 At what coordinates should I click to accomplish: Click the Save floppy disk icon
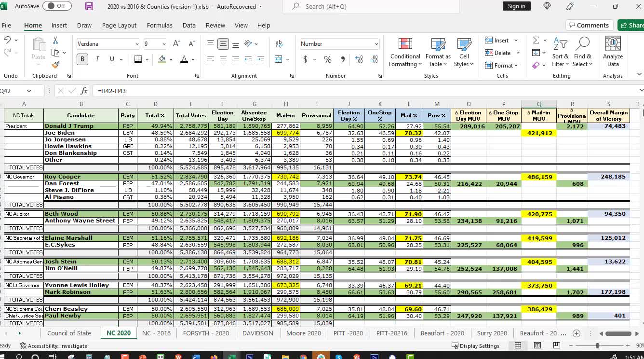[89, 6]
